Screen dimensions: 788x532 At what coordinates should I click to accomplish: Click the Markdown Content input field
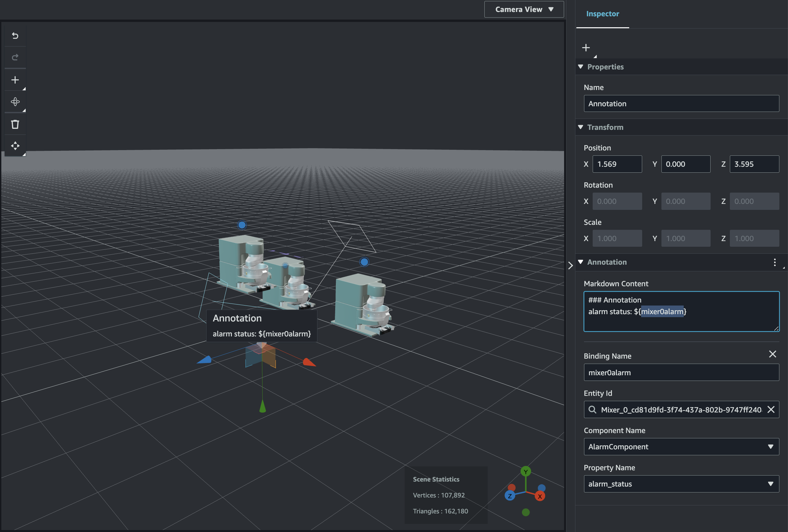coord(682,311)
